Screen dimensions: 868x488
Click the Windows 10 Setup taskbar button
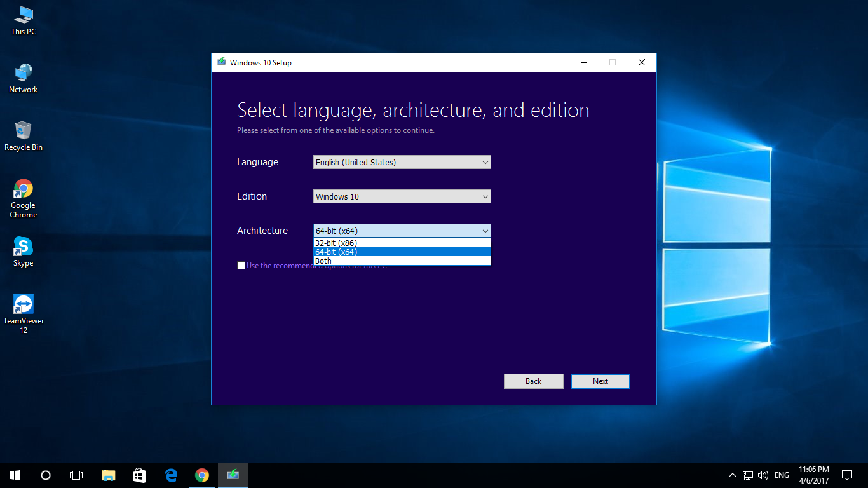233,475
